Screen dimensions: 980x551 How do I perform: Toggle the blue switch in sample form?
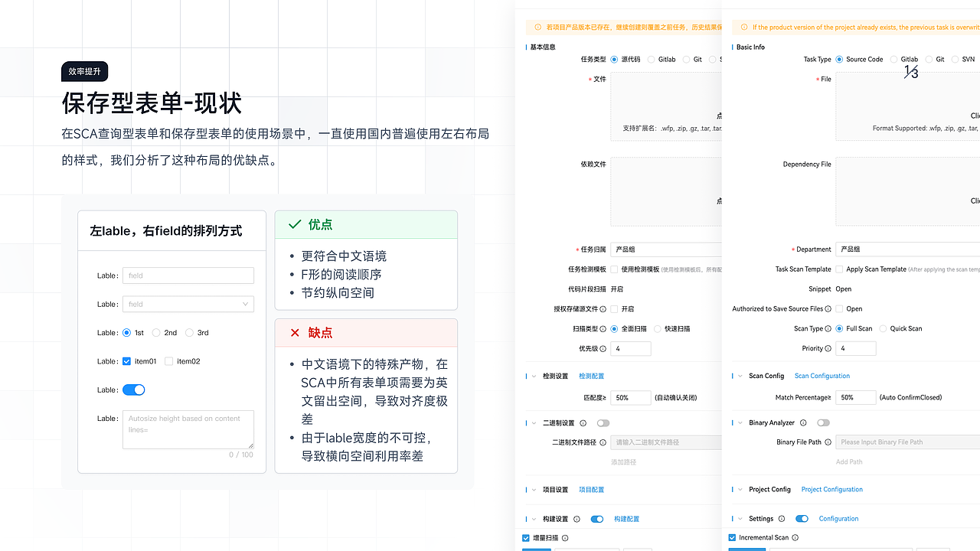[x=134, y=390]
